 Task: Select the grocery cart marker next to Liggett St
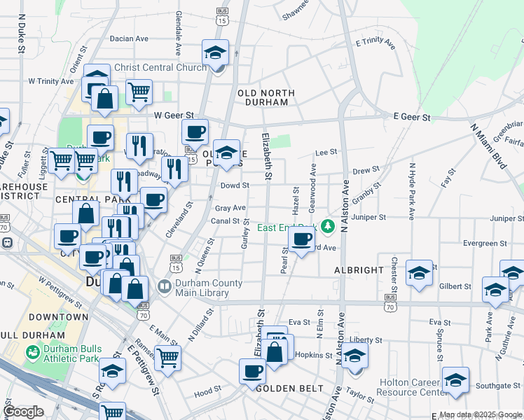61,161
